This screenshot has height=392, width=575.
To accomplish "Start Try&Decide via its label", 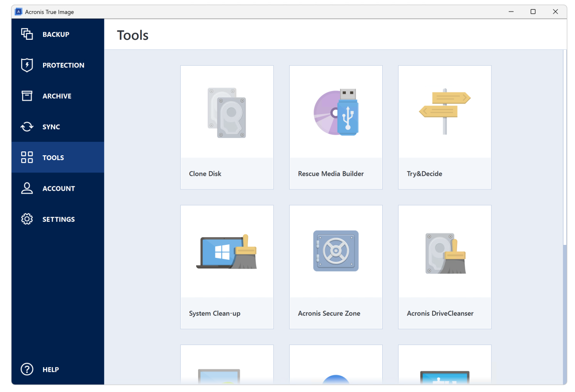I will (x=424, y=173).
